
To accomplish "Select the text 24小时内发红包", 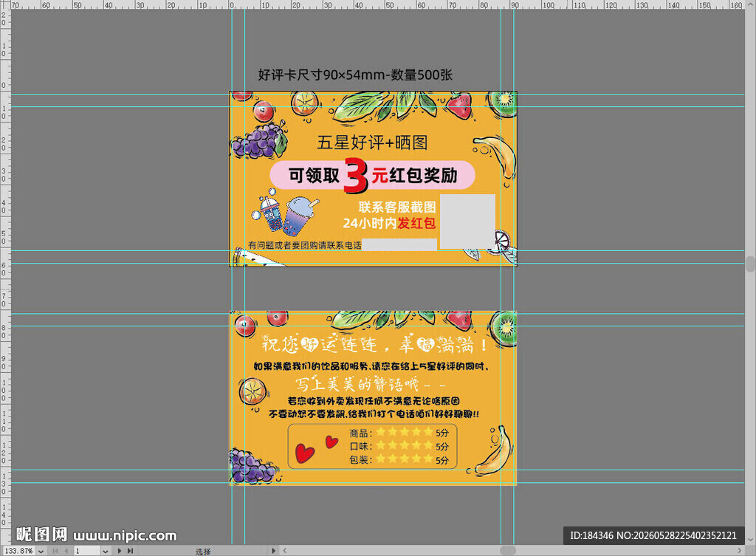I will pos(389,223).
